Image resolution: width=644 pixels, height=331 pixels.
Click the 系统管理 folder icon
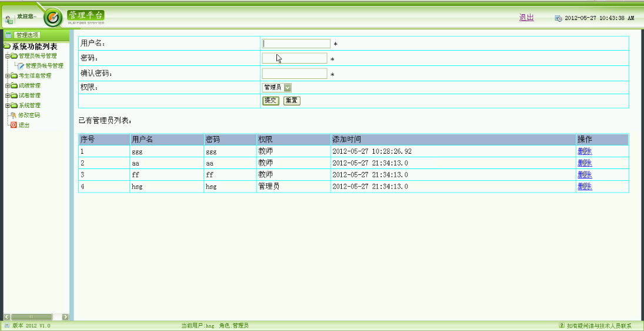point(14,105)
